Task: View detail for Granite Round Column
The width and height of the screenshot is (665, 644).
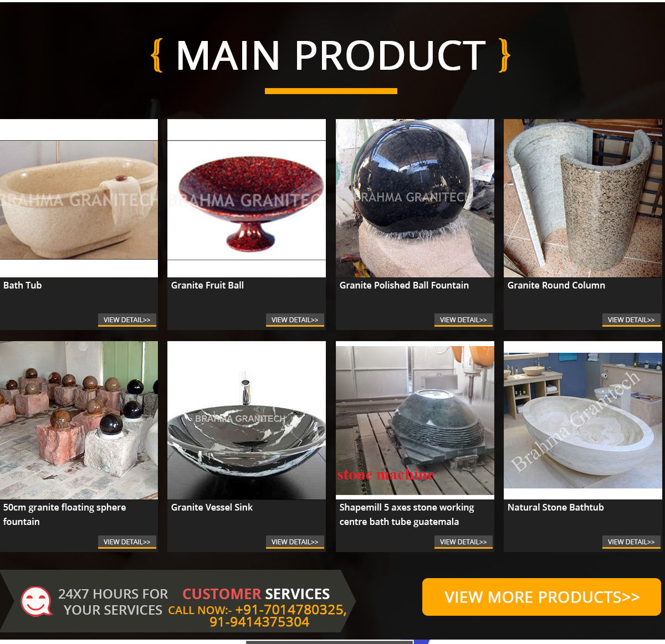Action: [631, 320]
